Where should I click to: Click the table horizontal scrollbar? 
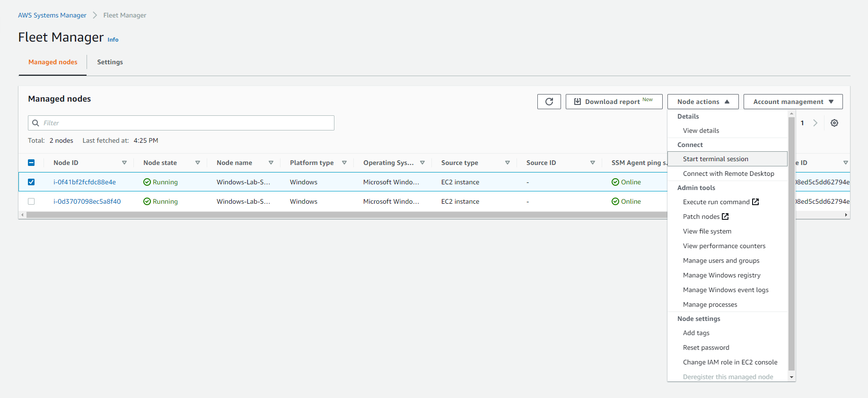[346, 215]
